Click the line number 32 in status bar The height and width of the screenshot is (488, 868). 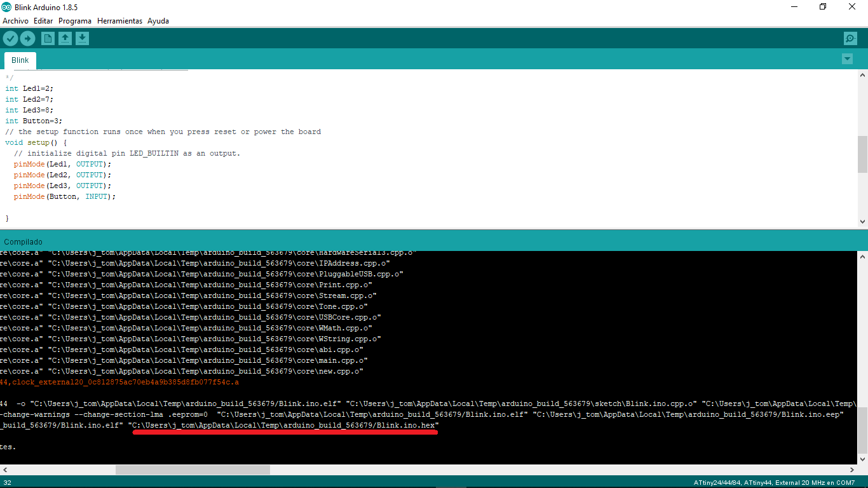[8, 482]
